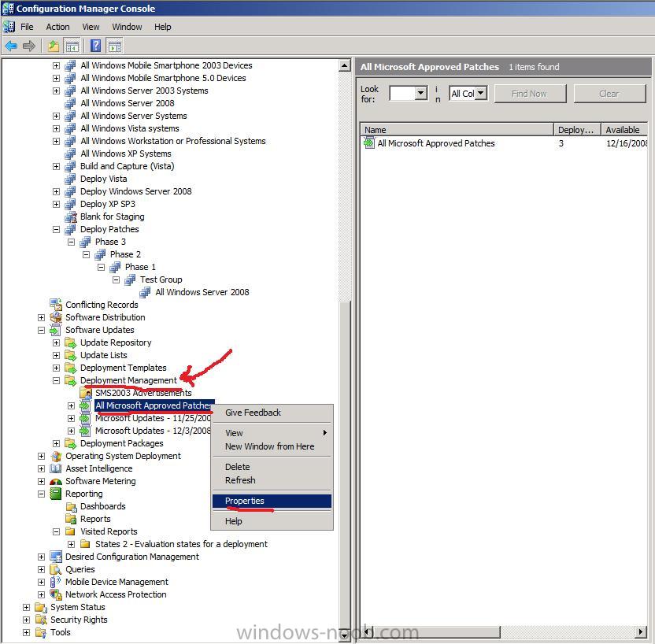Click the Reporting node icon
Image resolution: width=655 pixels, height=644 pixels.
[x=56, y=494]
